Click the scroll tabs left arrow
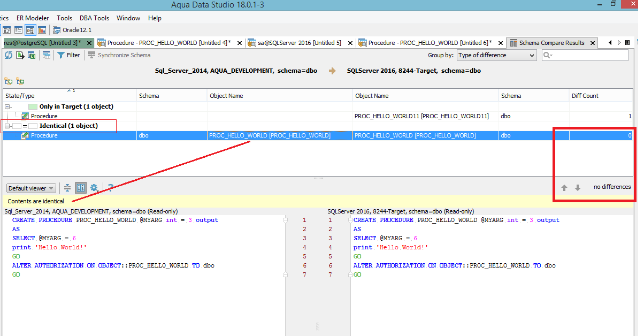 610,43
